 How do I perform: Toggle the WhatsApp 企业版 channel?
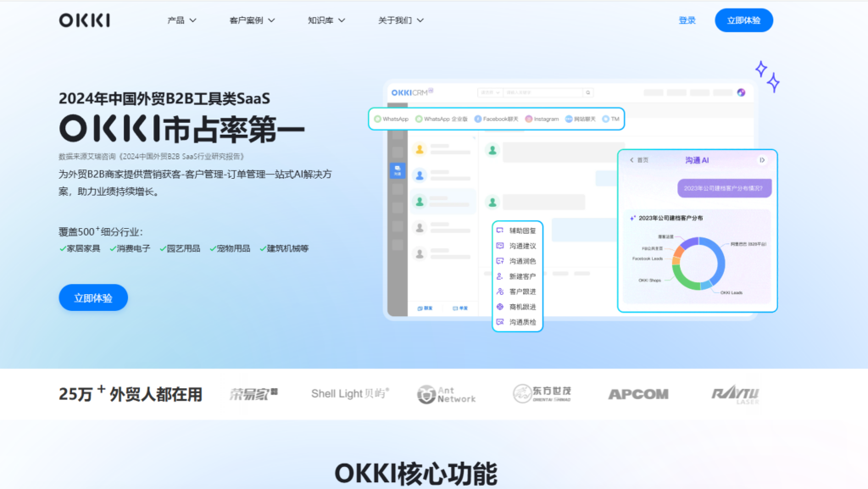tap(417, 119)
